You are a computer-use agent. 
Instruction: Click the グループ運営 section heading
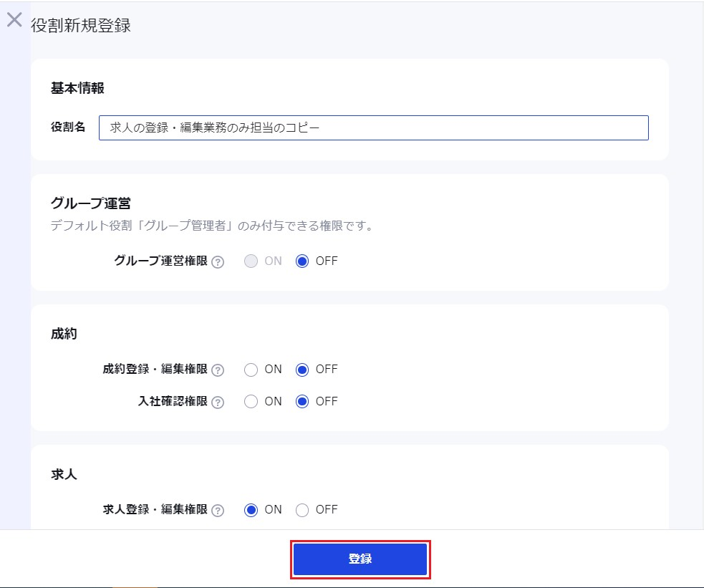coord(91,203)
